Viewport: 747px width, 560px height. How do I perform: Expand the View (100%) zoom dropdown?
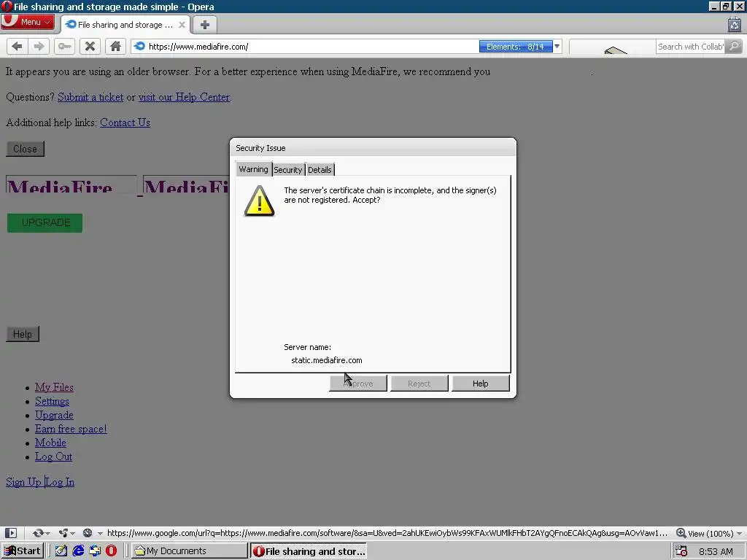(x=739, y=533)
